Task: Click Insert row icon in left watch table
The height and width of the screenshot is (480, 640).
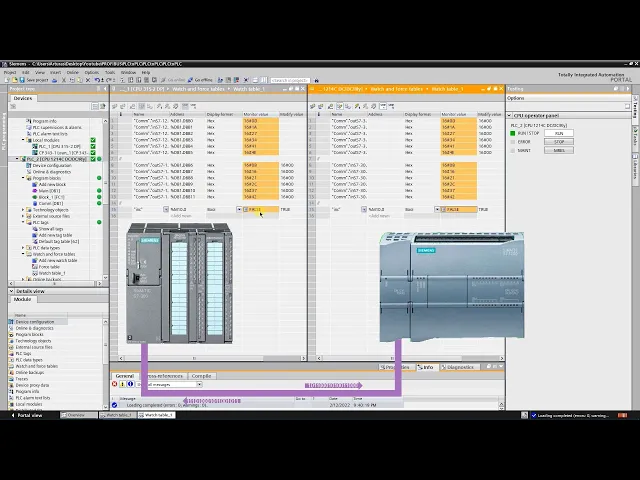Action: [x=115, y=106]
